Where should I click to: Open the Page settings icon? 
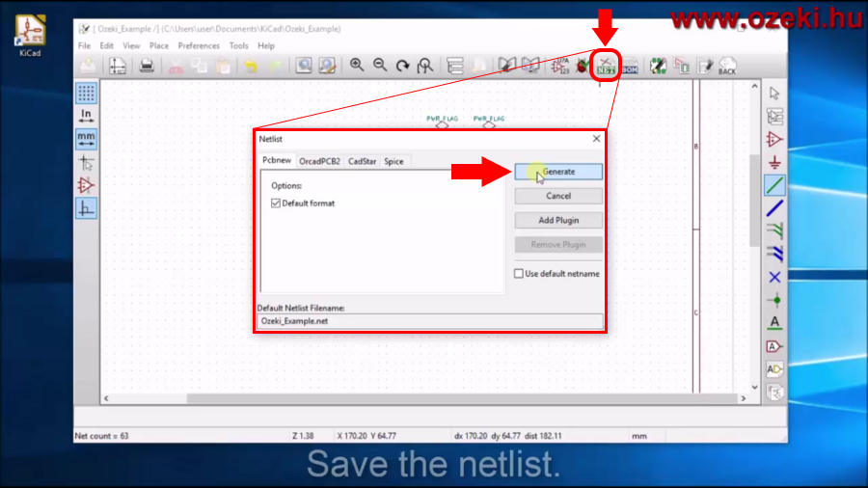118,66
